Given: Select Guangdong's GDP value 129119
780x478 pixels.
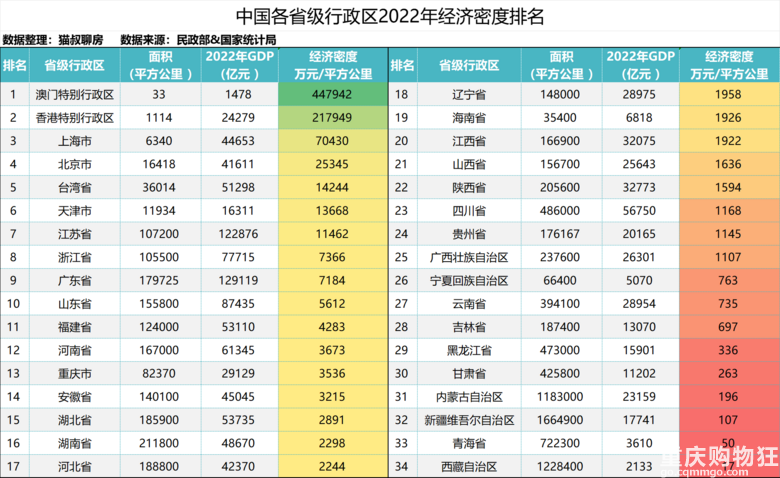Looking at the screenshot, I should click(239, 281).
